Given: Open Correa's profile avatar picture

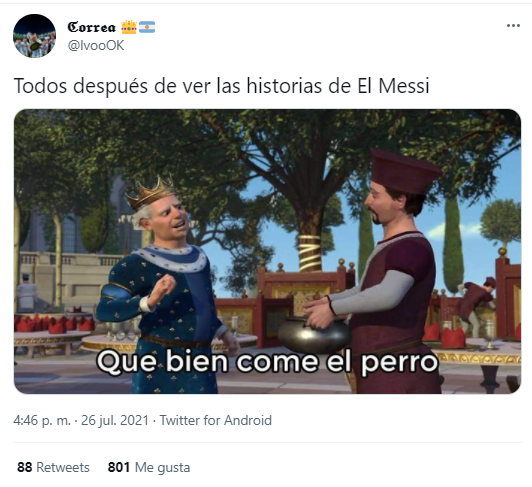Looking at the screenshot, I should (x=34, y=36).
